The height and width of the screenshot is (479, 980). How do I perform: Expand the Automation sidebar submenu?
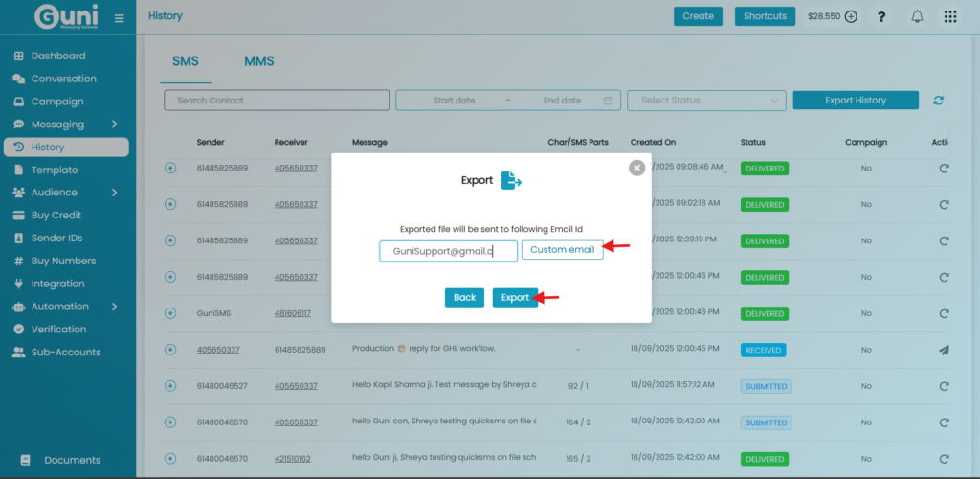click(114, 307)
